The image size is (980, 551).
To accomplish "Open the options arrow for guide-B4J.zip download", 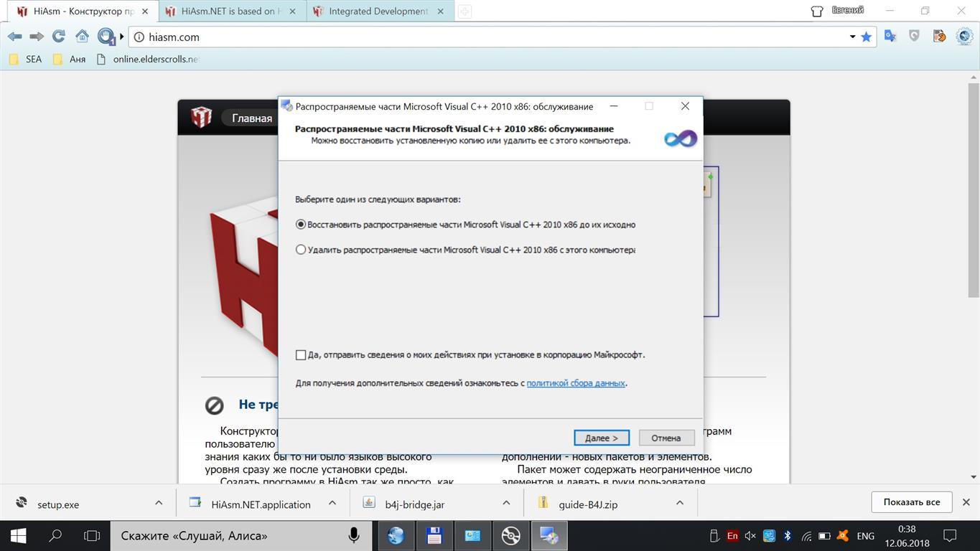I will pos(679,503).
